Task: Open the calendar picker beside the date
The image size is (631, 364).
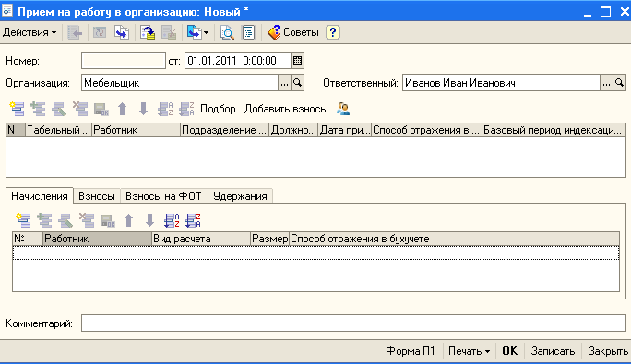Action: point(297,61)
